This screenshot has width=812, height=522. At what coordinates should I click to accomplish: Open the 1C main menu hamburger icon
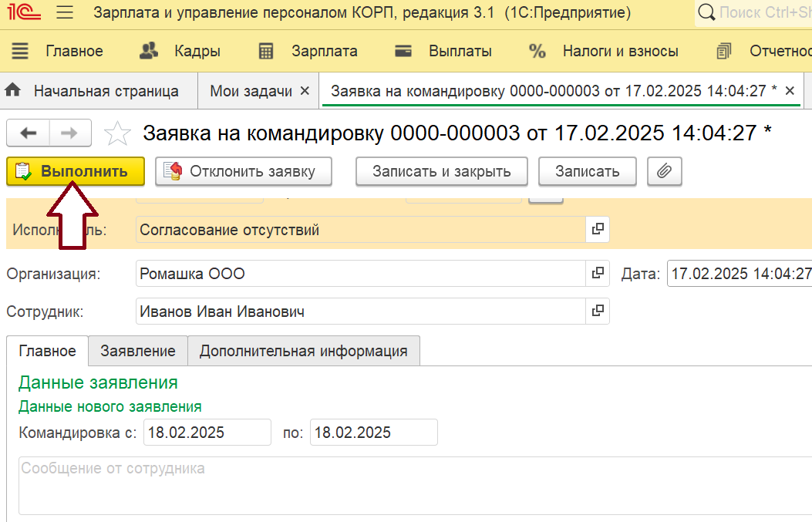[x=65, y=13]
